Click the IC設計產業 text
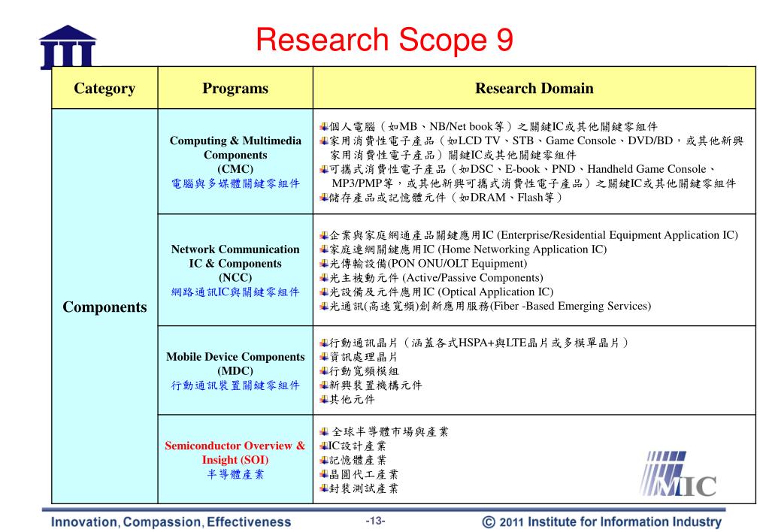 (x=358, y=446)
